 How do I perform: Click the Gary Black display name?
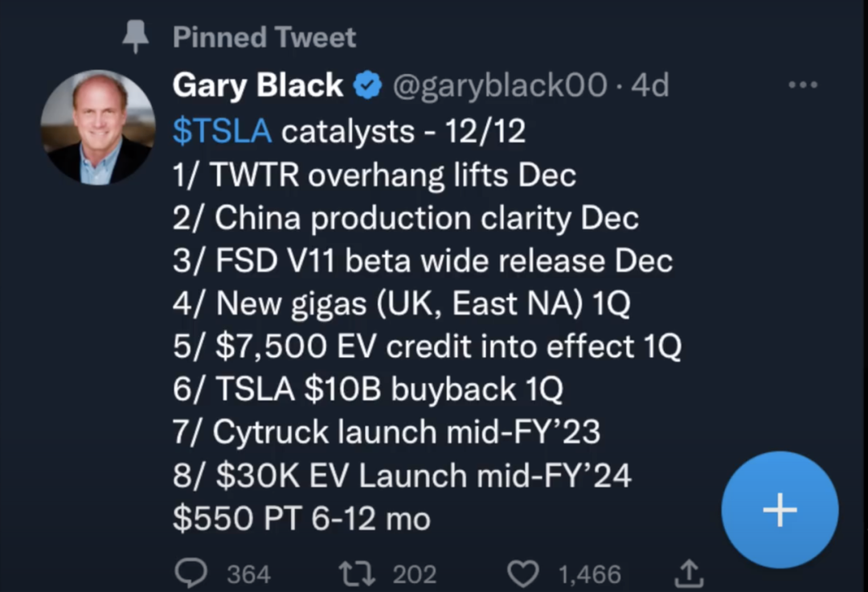[x=257, y=85]
